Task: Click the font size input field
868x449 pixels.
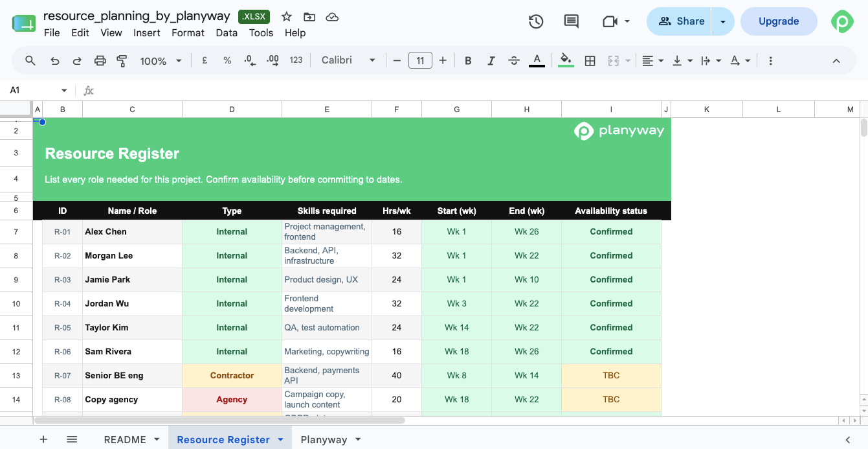Action: click(420, 60)
